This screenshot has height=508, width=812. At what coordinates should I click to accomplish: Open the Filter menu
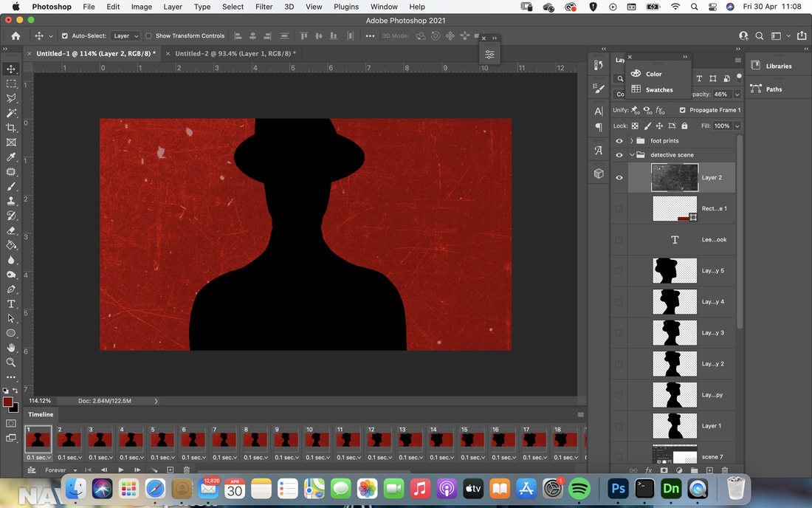pos(264,7)
